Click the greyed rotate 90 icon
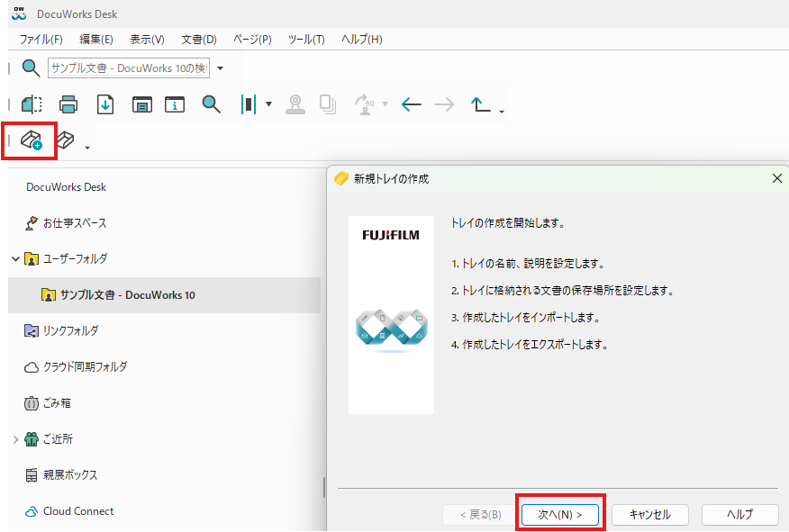This screenshot has height=532, width=789. tap(365, 104)
